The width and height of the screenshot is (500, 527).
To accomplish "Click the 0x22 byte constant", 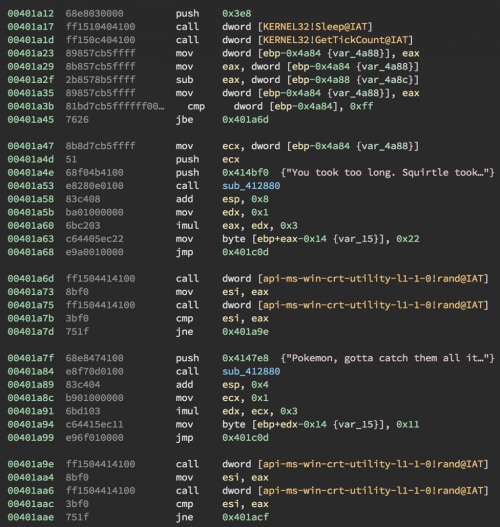I will point(408,239).
